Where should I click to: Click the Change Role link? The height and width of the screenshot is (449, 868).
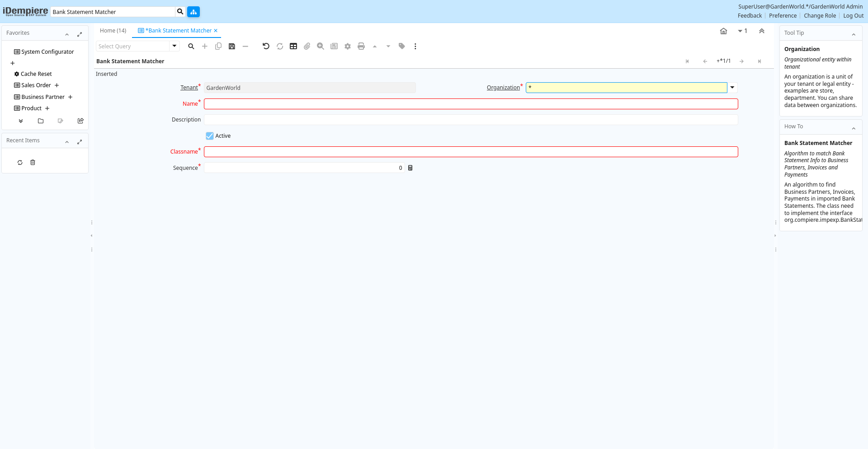[x=820, y=16]
